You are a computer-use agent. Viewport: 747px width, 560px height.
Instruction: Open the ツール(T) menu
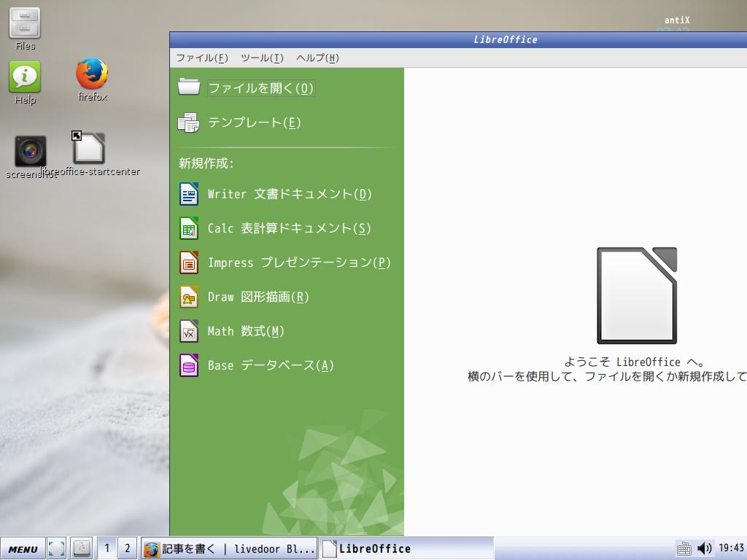(262, 58)
